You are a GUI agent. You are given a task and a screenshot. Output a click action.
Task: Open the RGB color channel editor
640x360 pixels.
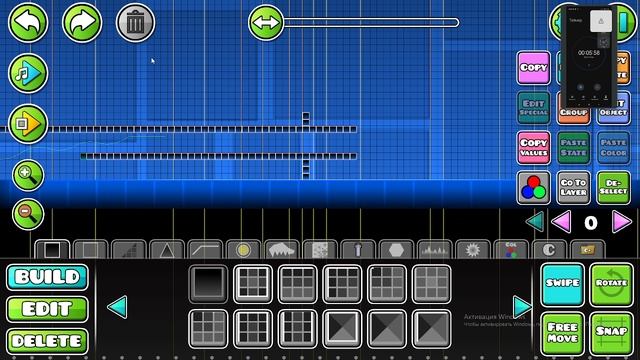[x=533, y=187]
